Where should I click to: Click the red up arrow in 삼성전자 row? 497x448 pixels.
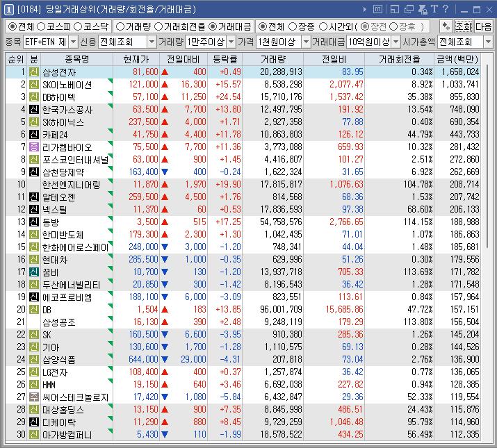165,72
